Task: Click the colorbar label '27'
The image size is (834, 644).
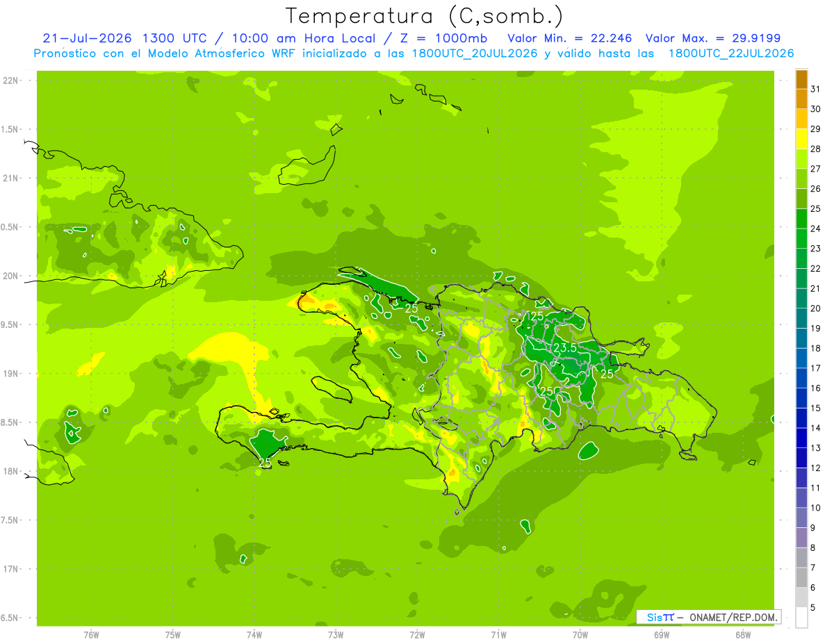Action: point(816,169)
